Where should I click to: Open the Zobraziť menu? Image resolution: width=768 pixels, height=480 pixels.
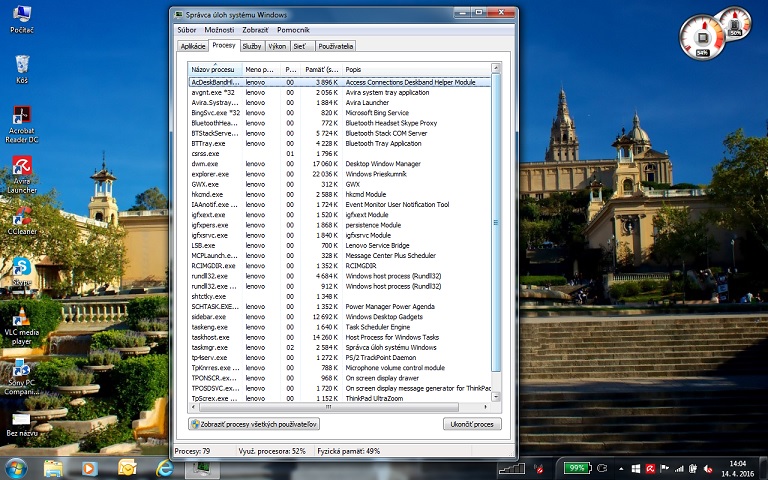coord(255,30)
